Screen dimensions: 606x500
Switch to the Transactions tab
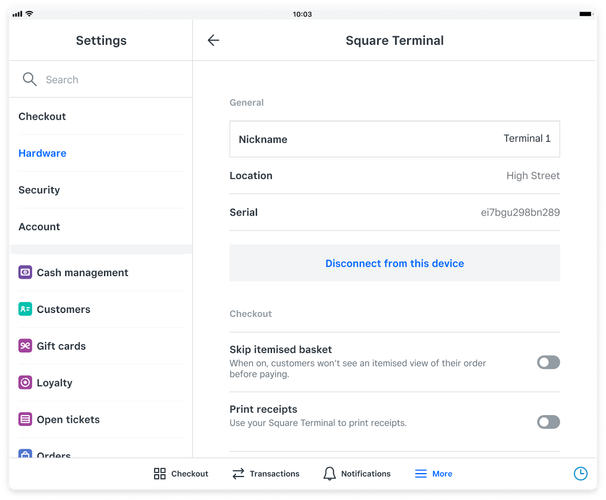265,474
